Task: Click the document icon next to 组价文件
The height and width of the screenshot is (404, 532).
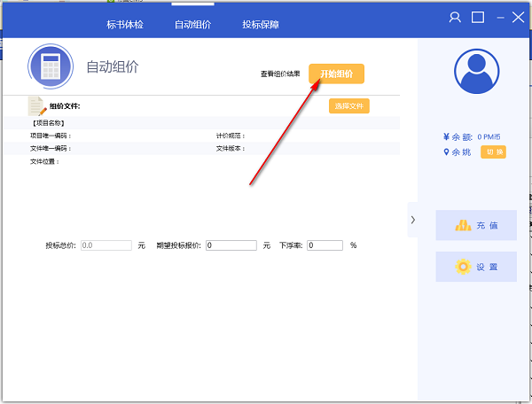Action: tap(37, 106)
